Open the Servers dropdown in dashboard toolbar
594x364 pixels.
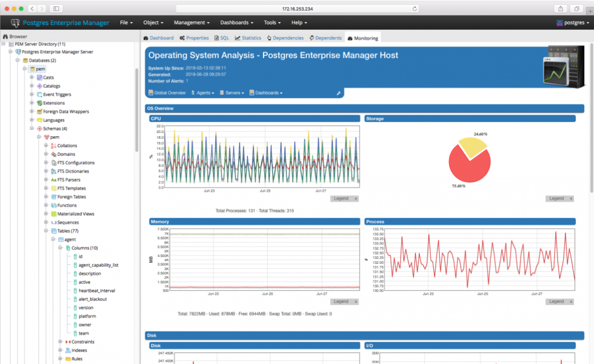point(232,93)
